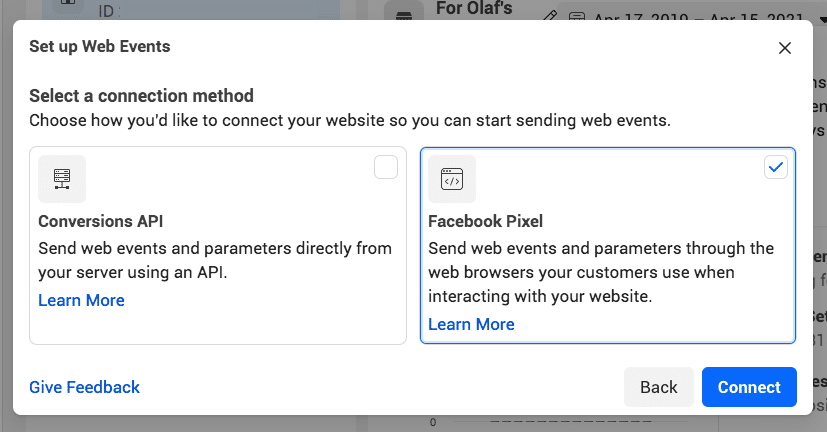Screen dimensions: 827x432
Task: Open the Give Feedback link
Action: pyautogui.click(x=84, y=387)
